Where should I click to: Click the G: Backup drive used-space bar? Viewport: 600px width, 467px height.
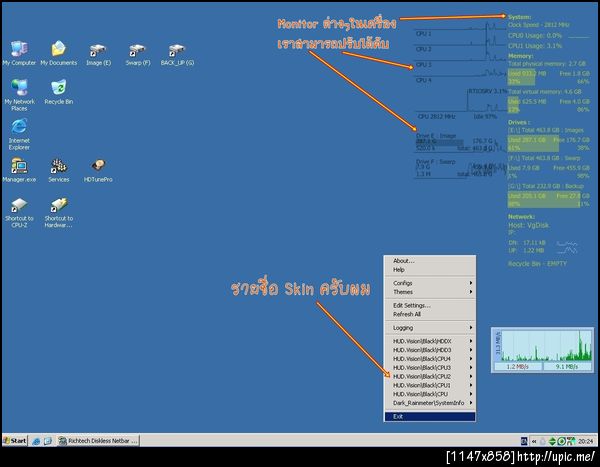544,200
